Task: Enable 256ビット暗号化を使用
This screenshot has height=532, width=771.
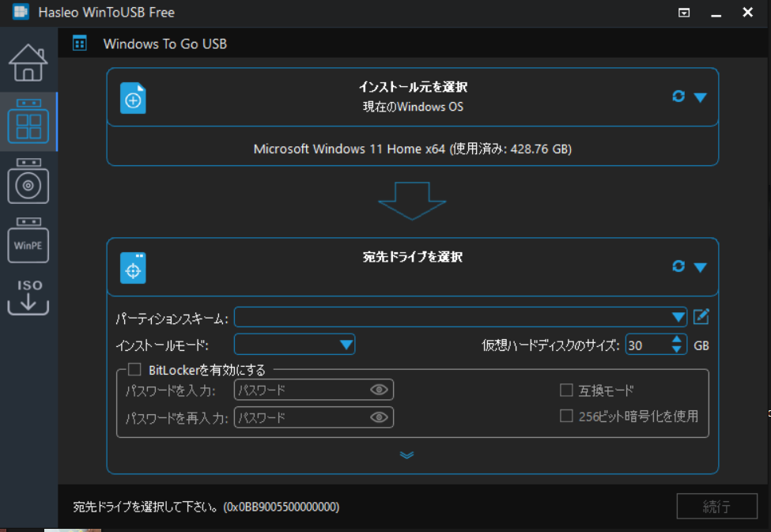Action: pyautogui.click(x=567, y=417)
